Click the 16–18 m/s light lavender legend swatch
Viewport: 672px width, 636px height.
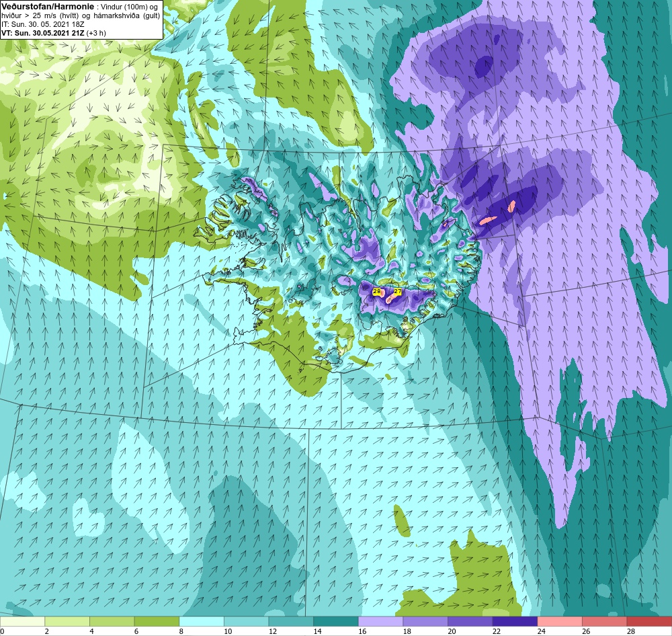click(x=380, y=621)
